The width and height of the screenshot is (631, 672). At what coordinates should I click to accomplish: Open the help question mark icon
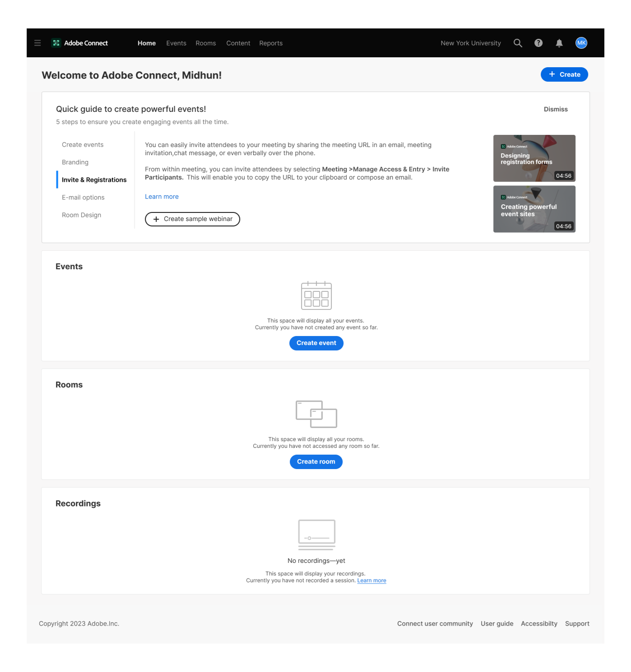(x=538, y=43)
